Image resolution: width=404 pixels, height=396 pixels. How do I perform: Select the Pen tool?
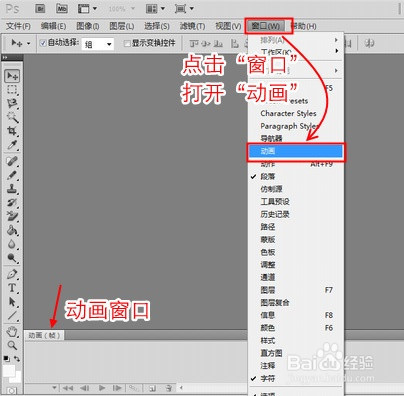pos(12,274)
